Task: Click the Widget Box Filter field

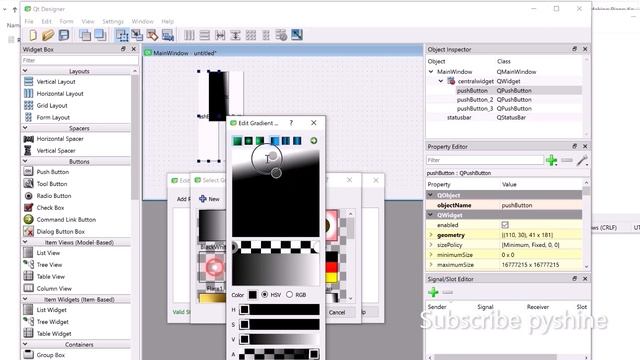Action: click(80, 60)
